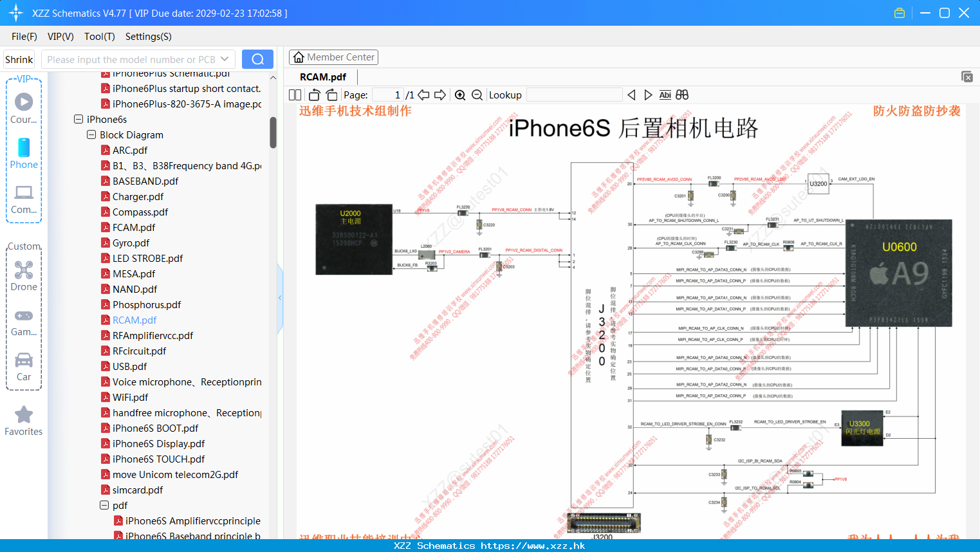Open WiFi.pdf
This screenshot has height=552, width=980.
click(x=130, y=397)
